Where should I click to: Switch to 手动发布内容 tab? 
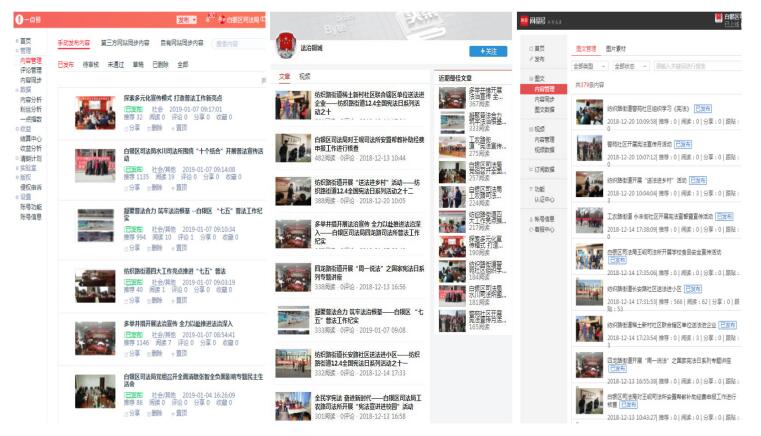74,43
